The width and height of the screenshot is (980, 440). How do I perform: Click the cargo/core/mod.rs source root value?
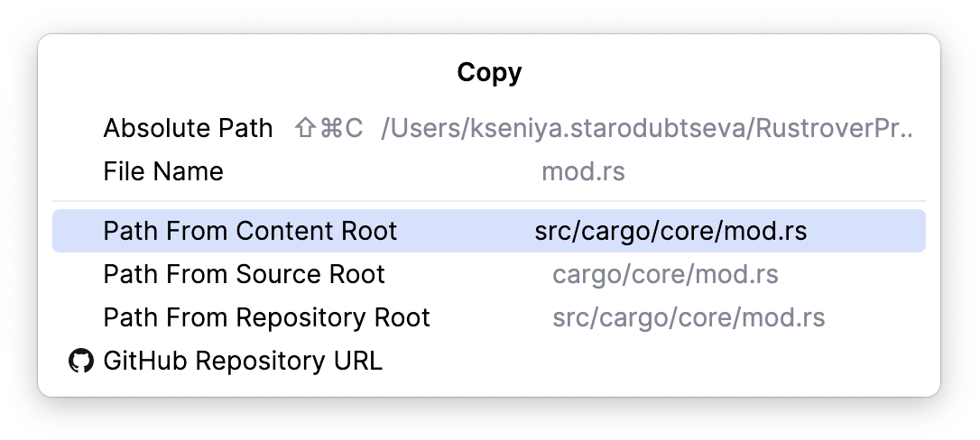pyautogui.click(x=665, y=274)
